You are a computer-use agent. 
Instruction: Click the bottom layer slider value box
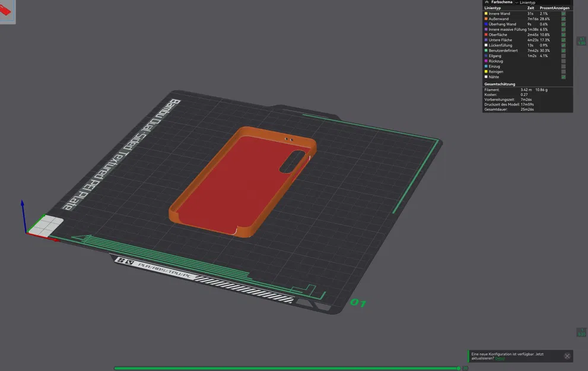[x=581, y=332]
